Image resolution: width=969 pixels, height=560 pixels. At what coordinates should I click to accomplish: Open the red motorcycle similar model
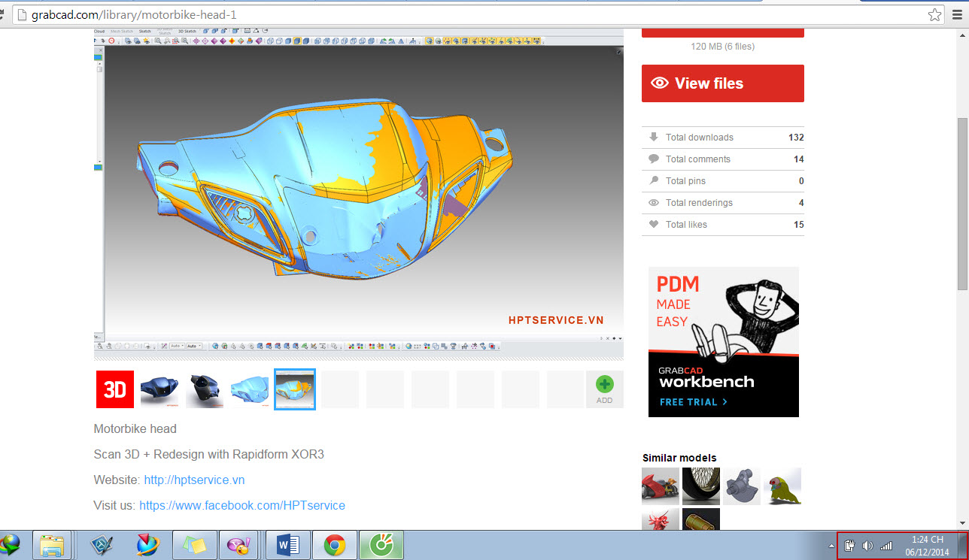tap(660, 486)
